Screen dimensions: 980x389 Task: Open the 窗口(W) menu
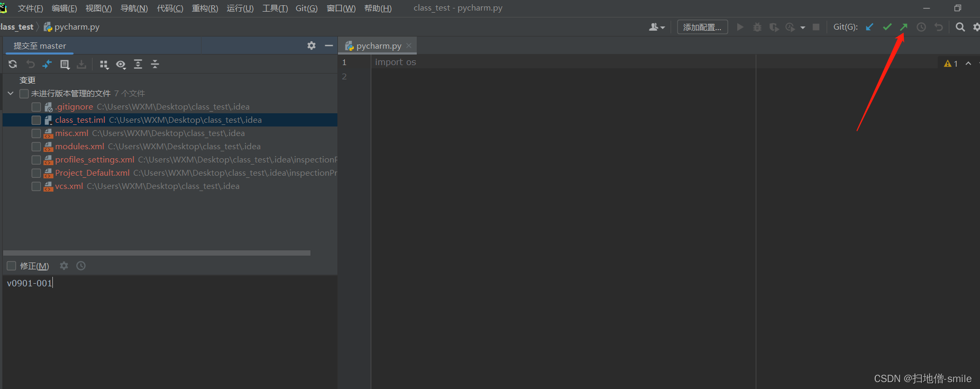tap(341, 8)
